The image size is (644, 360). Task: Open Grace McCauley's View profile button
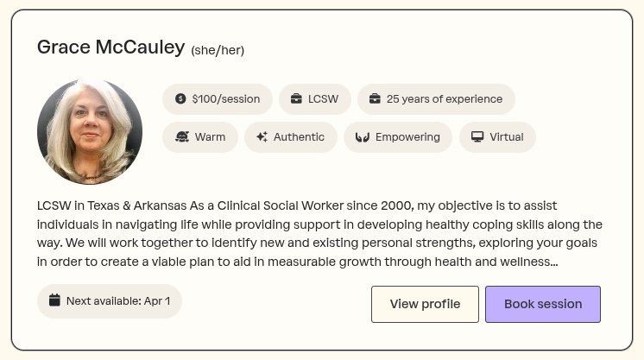click(425, 304)
